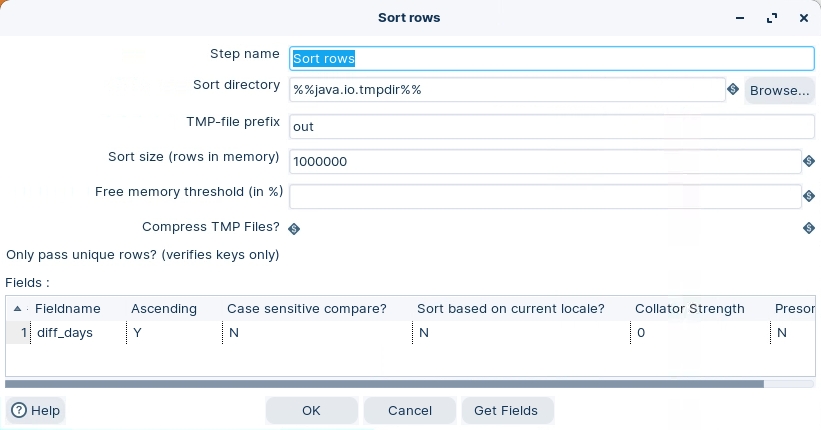Click the sort arrow in the table header corner
The image size is (821, 430).
pos(18,308)
